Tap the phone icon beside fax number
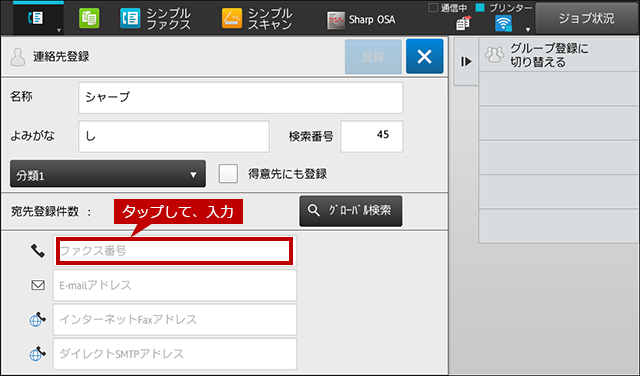This screenshot has width=640, height=376. pos(38,251)
